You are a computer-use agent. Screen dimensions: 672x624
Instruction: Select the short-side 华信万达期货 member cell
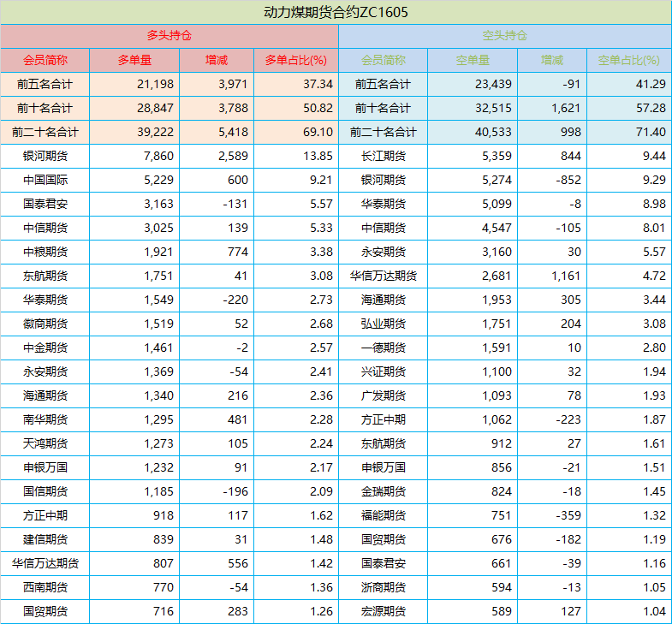[384, 276]
